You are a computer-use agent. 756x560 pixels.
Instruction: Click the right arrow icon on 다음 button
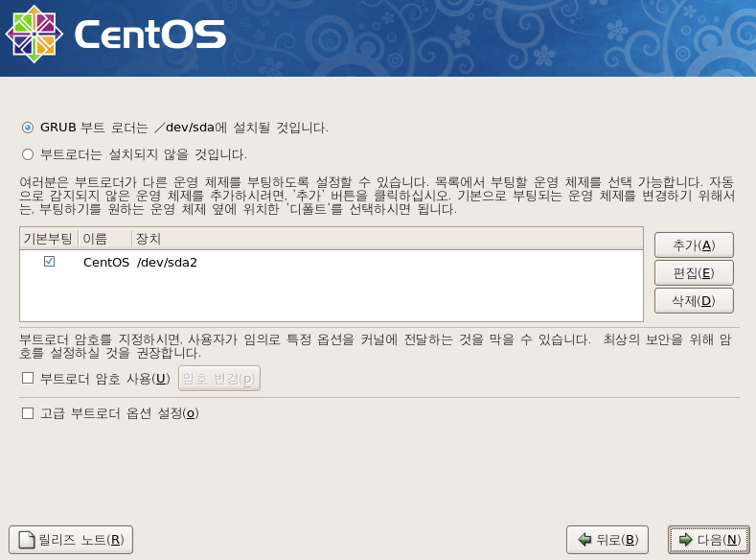[x=686, y=540]
